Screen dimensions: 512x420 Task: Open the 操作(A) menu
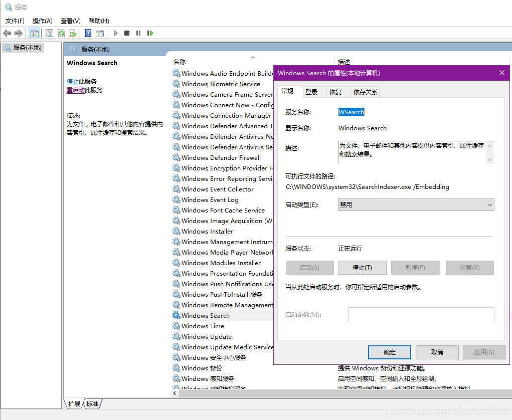(43, 21)
